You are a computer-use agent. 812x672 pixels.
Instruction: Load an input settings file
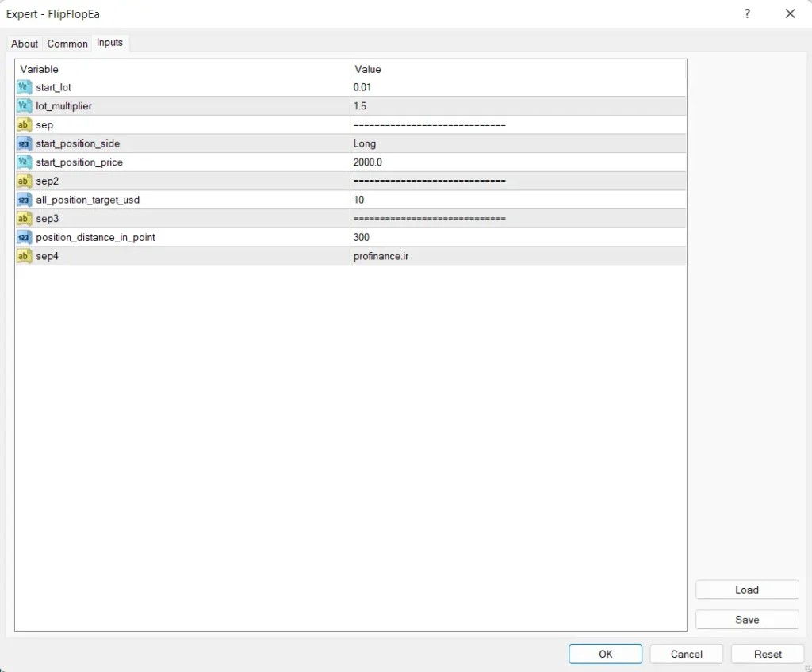click(747, 590)
